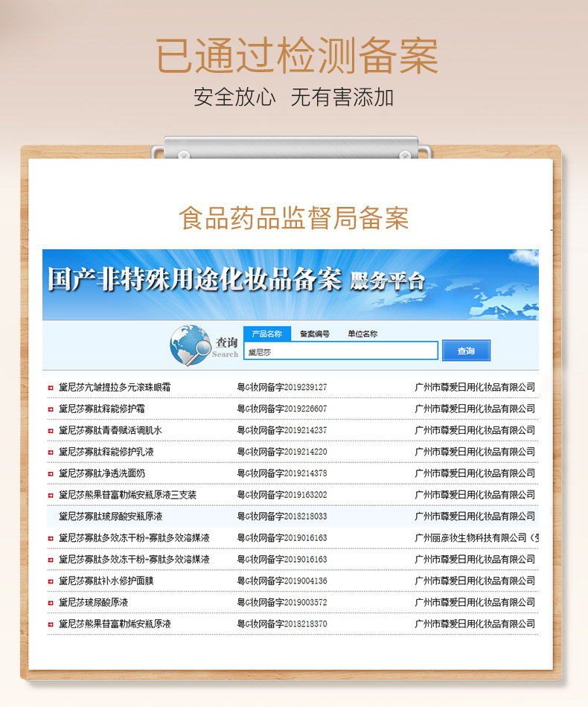Click the 国产非特殊用途化妆品备案 banner title
The image size is (588, 707).
tap(195, 280)
